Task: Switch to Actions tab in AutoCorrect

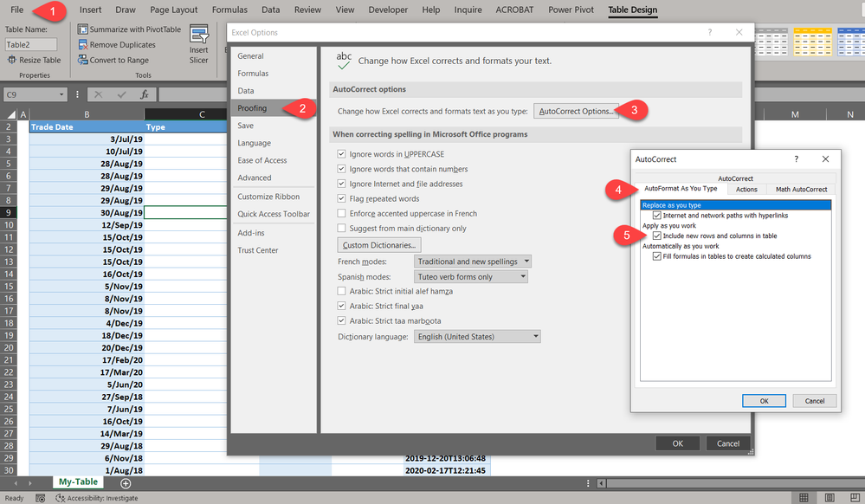Action: click(746, 190)
